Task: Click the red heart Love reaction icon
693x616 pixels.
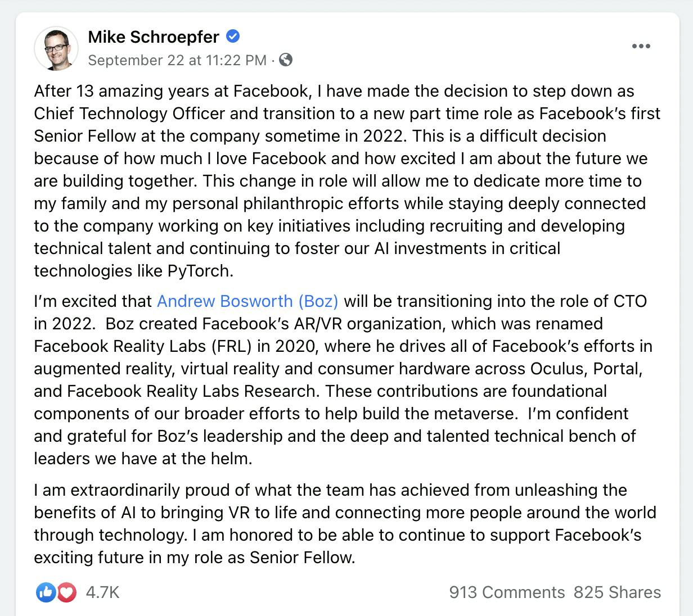Action: coord(67,592)
